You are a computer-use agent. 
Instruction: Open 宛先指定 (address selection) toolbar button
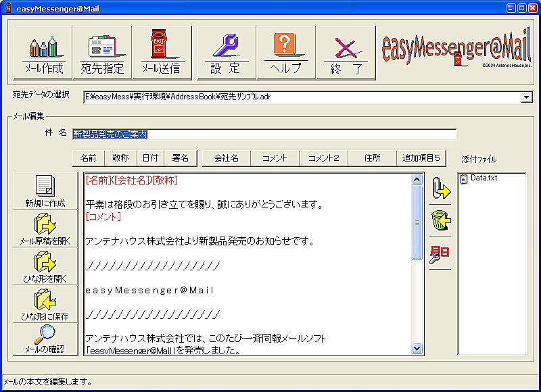(103, 53)
